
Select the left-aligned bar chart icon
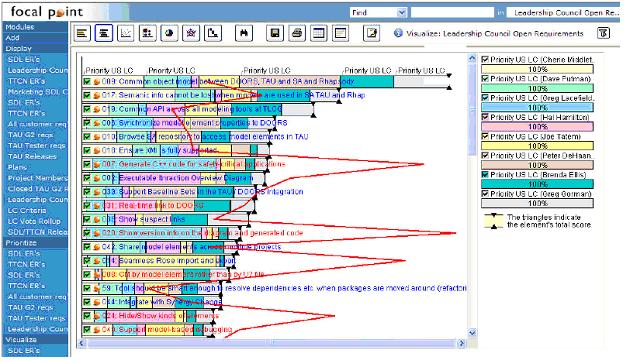[x=82, y=33]
